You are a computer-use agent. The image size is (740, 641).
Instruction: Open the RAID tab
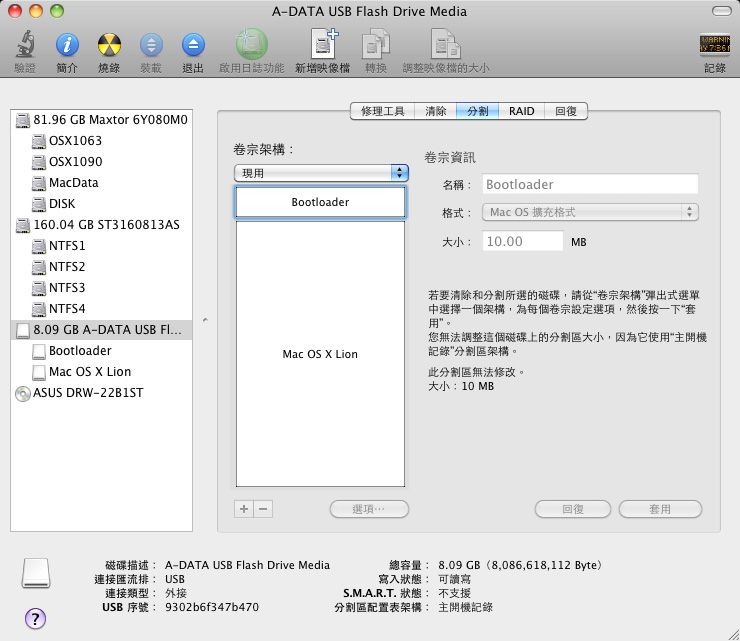[521, 111]
